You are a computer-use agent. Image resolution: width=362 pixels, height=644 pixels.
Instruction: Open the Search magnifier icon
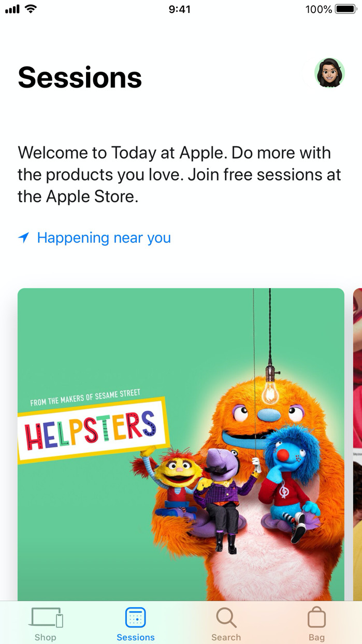click(226, 618)
